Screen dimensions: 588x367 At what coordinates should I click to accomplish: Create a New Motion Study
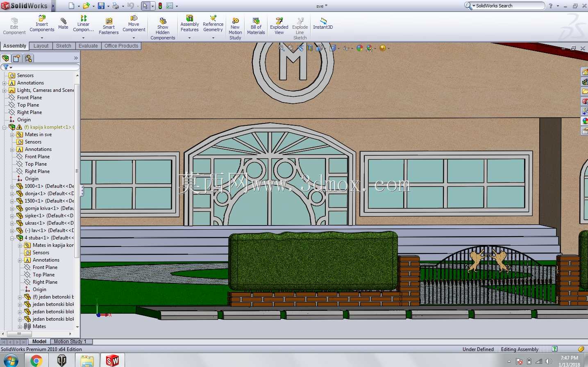pyautogui.click(x=235, y=29)
